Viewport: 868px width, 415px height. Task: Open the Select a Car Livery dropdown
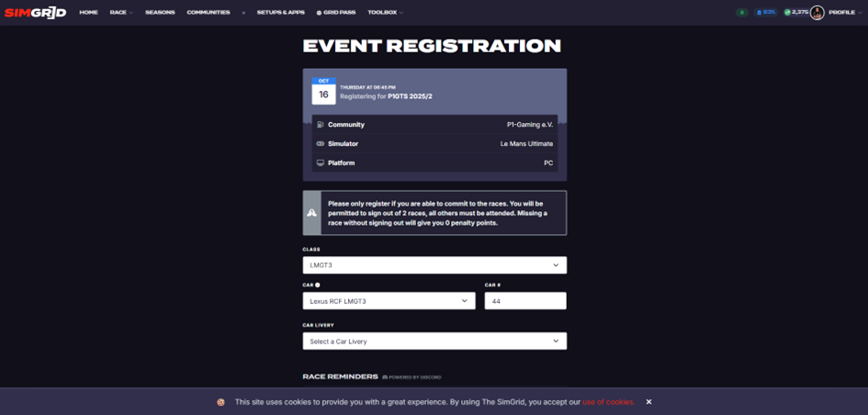[434, 342]
